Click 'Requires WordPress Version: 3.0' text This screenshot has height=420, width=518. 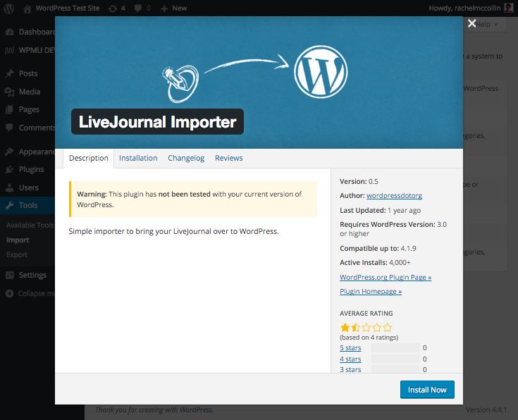tap(393, 225)
